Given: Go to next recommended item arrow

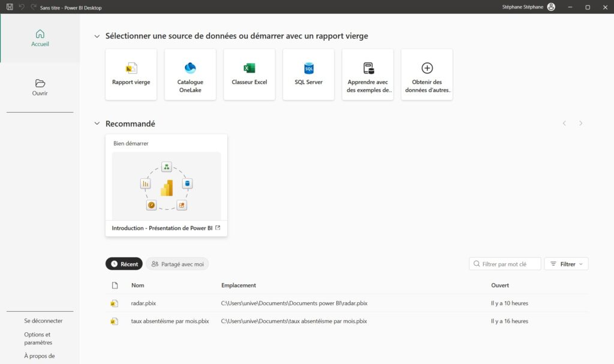Looking at the screenshot, I should [580, 124].
